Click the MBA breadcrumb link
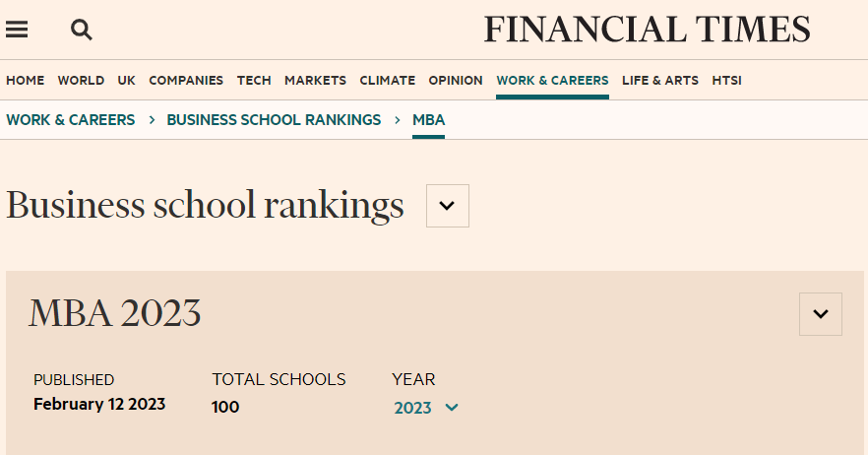Screen dimensions: 868x455 [x=428, y=120]
